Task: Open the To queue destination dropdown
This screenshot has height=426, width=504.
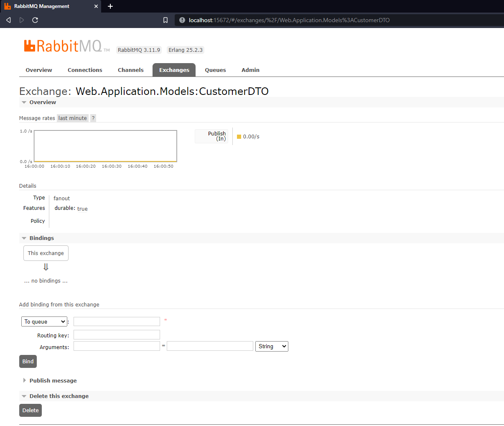Action: click(x=44, y=321)
